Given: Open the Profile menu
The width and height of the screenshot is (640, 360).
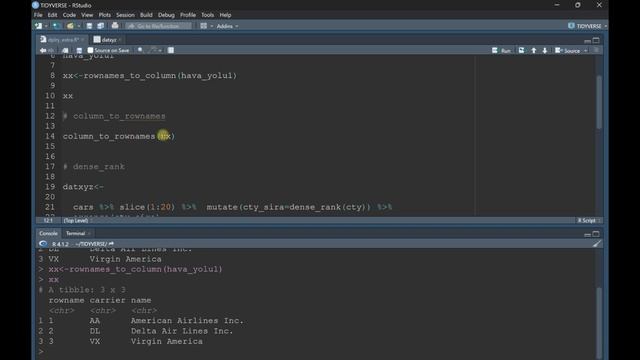Looking at the screenshot, I should pyautogui.click(x=188, y=15).
